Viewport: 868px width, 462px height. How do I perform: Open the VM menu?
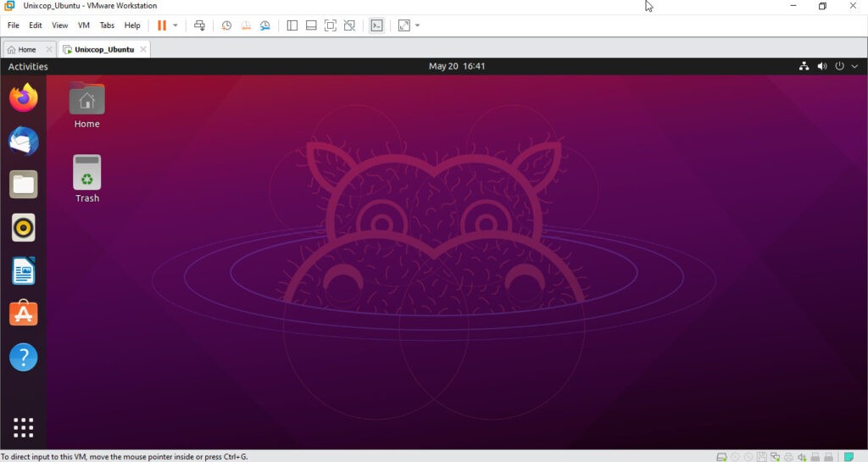point(84,25)
